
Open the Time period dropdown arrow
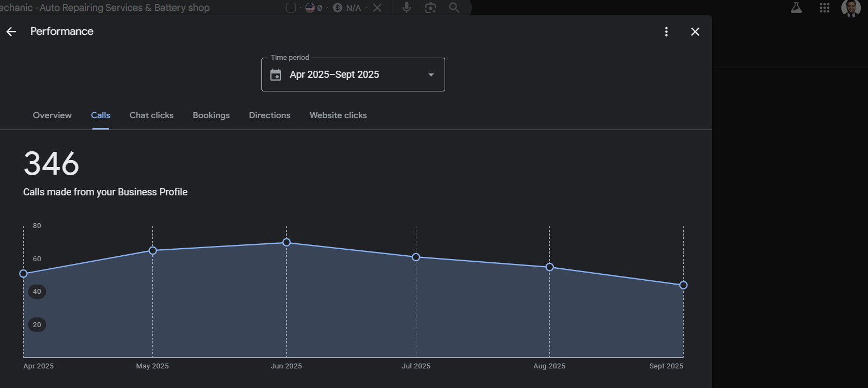(x=431, y=75)
